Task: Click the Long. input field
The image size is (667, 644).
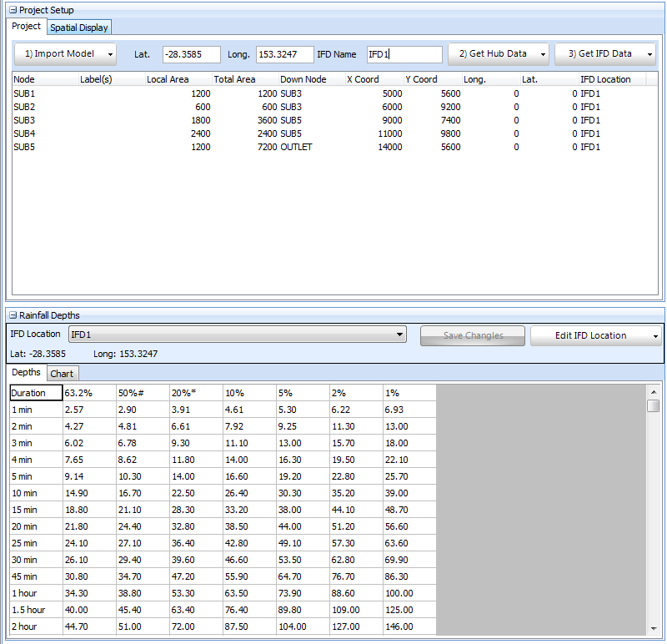Action: (x=283, y=54)
